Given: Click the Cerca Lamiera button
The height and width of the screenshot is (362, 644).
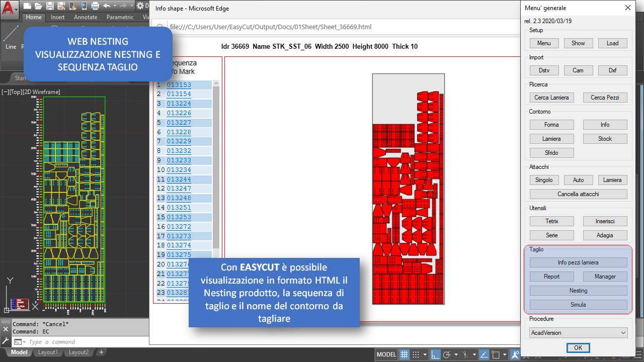Looking at the screenshot, I should click(551, 98).
